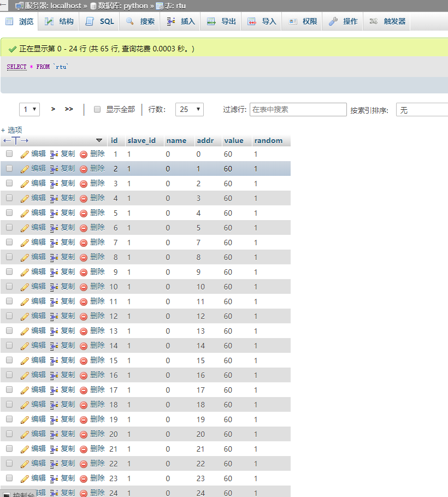Click the red delete icon for row id 17
This screenshot has width=448, height=497.
point(84,390)
